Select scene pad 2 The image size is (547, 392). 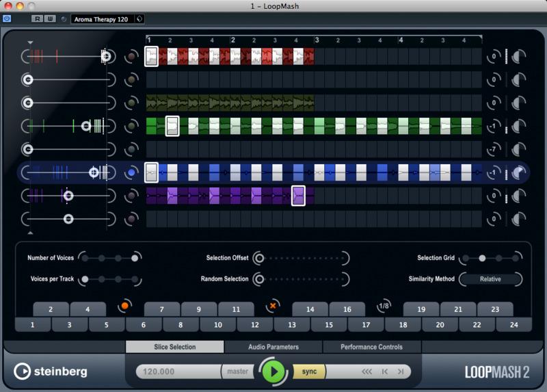(x=51, y=309)
